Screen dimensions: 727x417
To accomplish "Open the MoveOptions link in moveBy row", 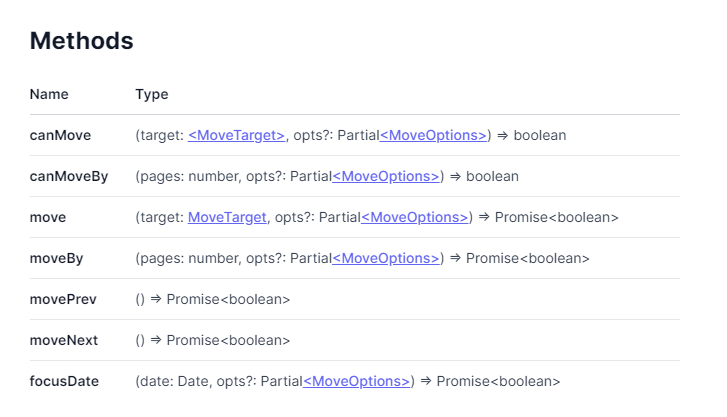I will pos(385,258).
